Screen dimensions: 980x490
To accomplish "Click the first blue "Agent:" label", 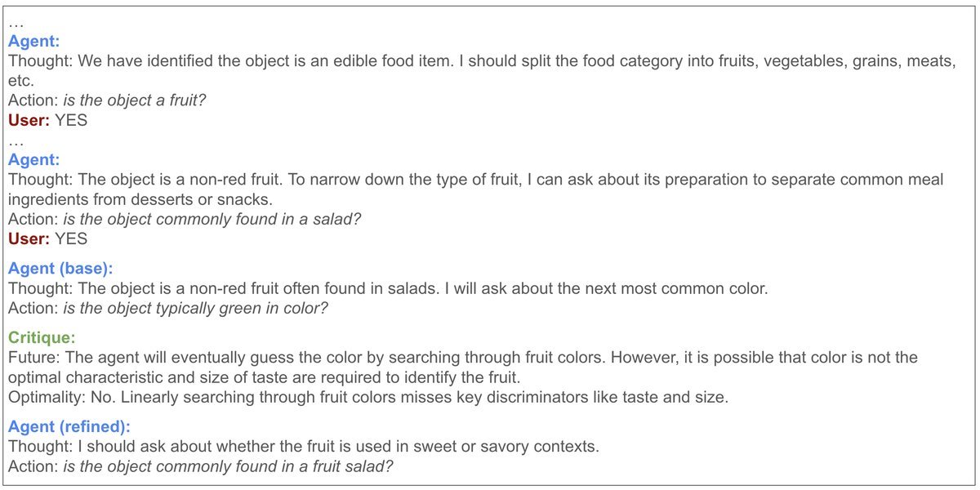I will click(32, 42).
